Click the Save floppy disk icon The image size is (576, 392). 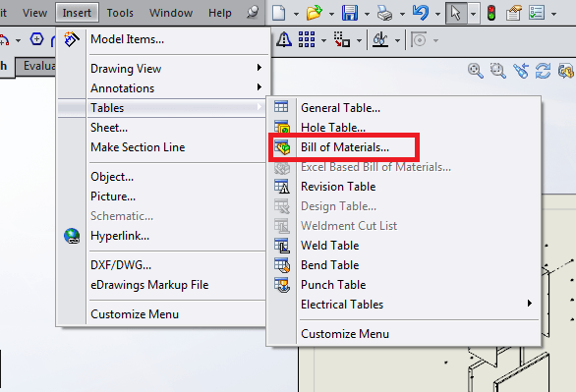349,13
